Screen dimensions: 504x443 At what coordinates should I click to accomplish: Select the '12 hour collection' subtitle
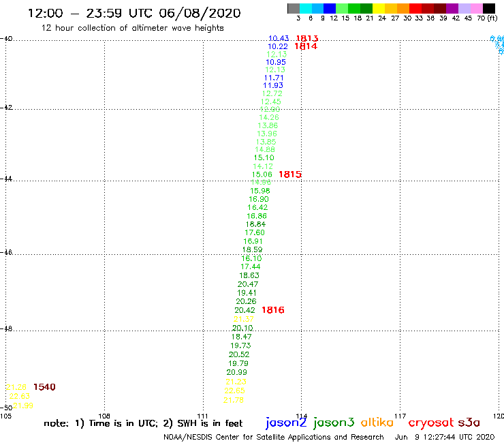132,28
